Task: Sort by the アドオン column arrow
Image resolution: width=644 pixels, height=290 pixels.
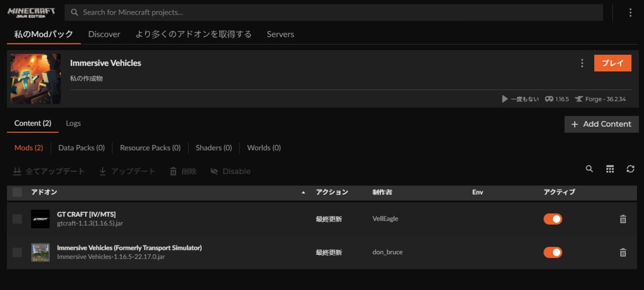Action: pos(303,192)
